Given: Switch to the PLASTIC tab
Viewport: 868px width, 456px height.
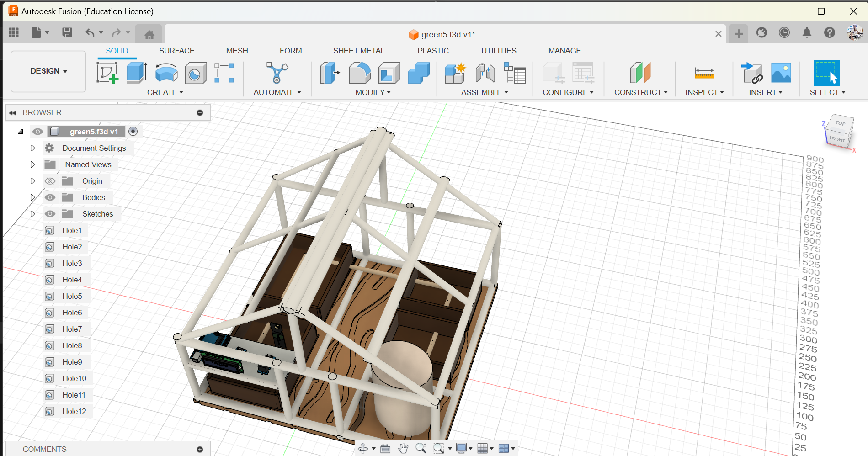Looking at the screenshot, I should (x=433, y=51).
